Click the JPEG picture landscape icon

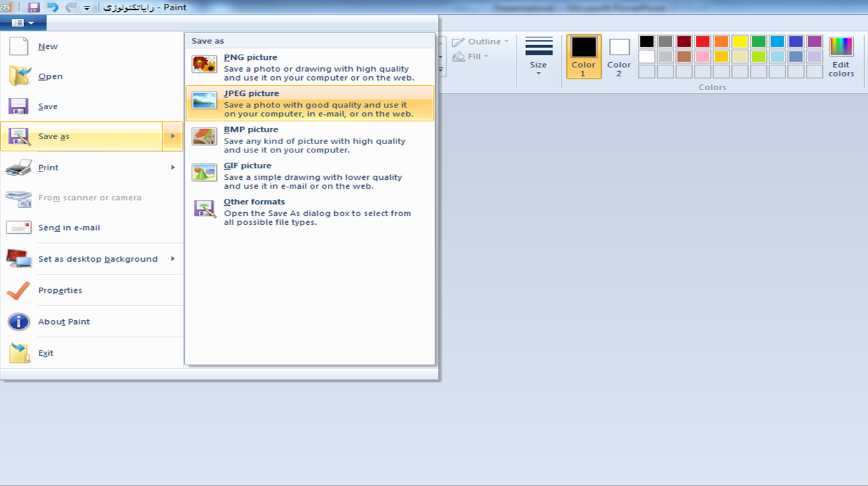[x=204, y=100]
